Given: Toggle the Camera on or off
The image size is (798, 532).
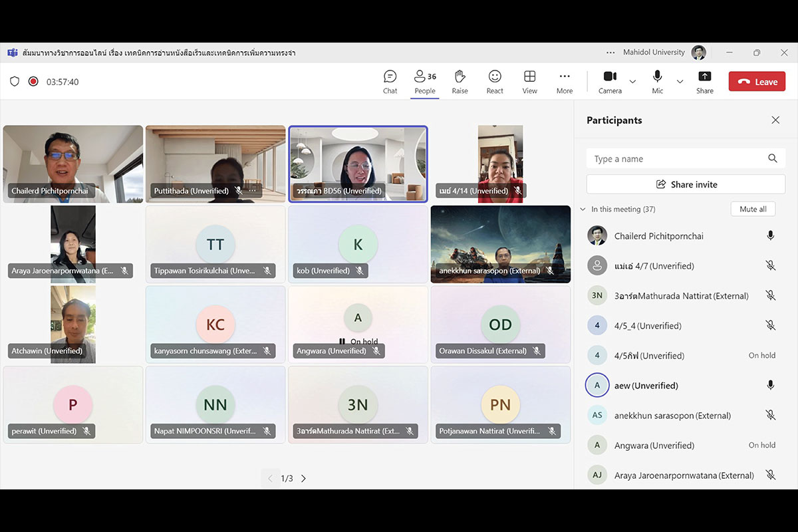Looking at the screenshot, I should coord(610,82).
